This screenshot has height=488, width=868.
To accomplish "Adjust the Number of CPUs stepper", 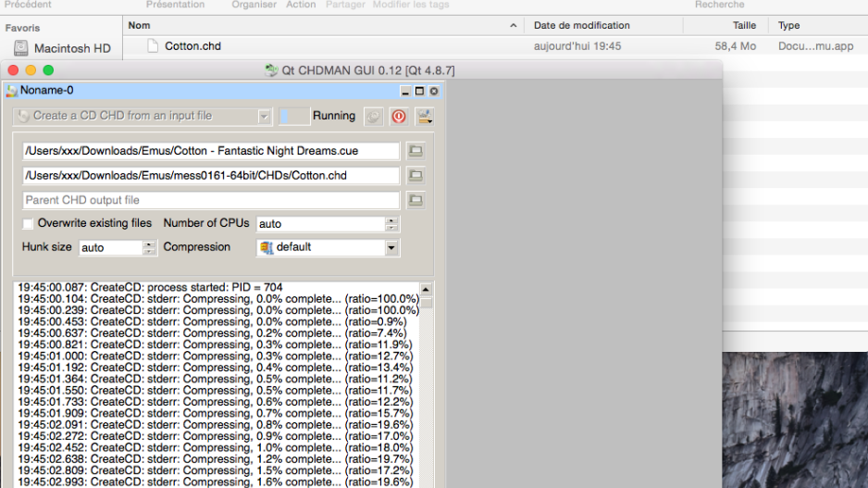I will 391,224.
